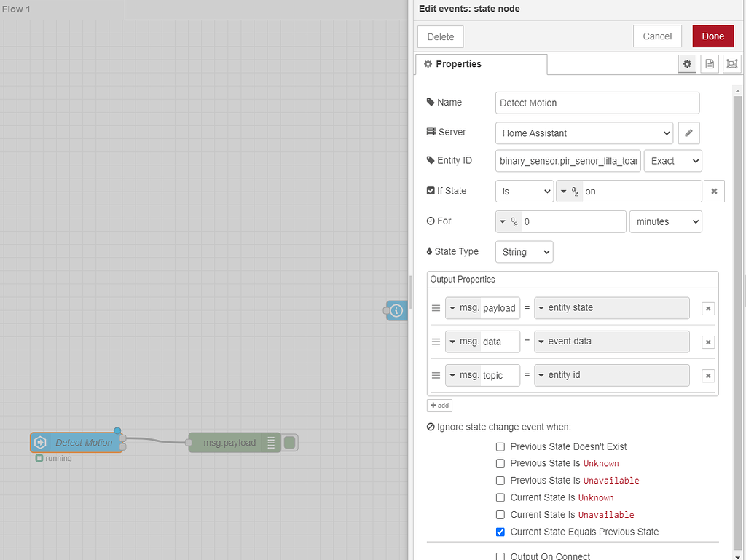
Task: Edit the Home Assistant server via pencil icon
Action: tap(688, 133)
